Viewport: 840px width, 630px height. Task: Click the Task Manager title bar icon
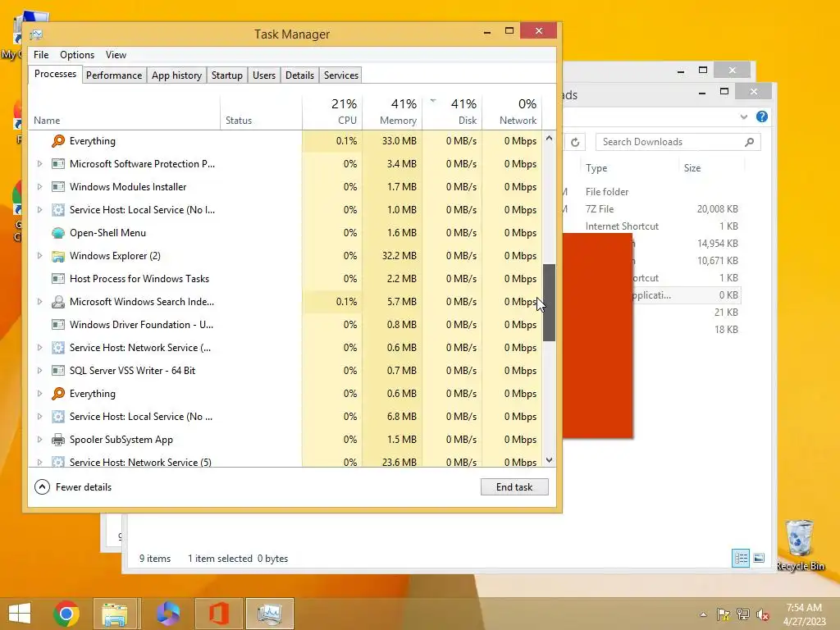[x=36, y=34]
